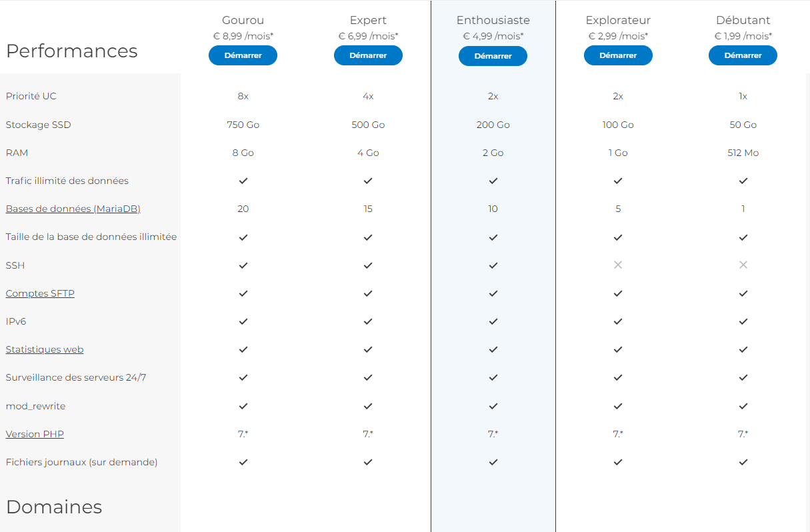
Task: Open the Bases de données (MariaDB) link
Action: (73, 209)
